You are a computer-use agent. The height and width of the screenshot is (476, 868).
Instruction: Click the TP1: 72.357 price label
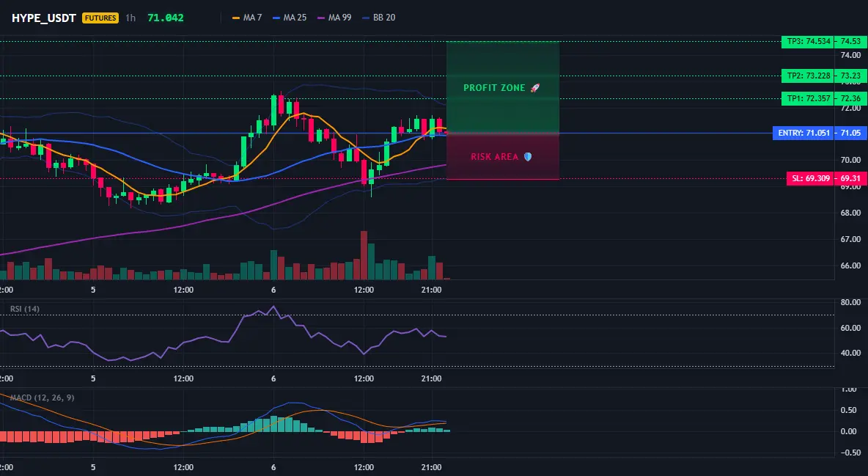[809, 98]
